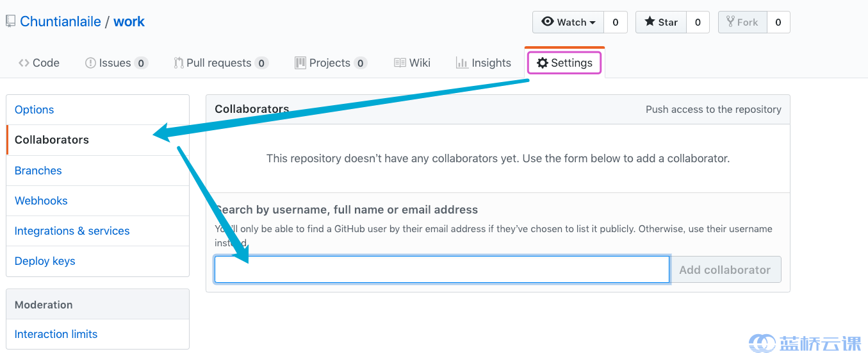
Task: Switch to the Code tab
Action: pos(39,63)
